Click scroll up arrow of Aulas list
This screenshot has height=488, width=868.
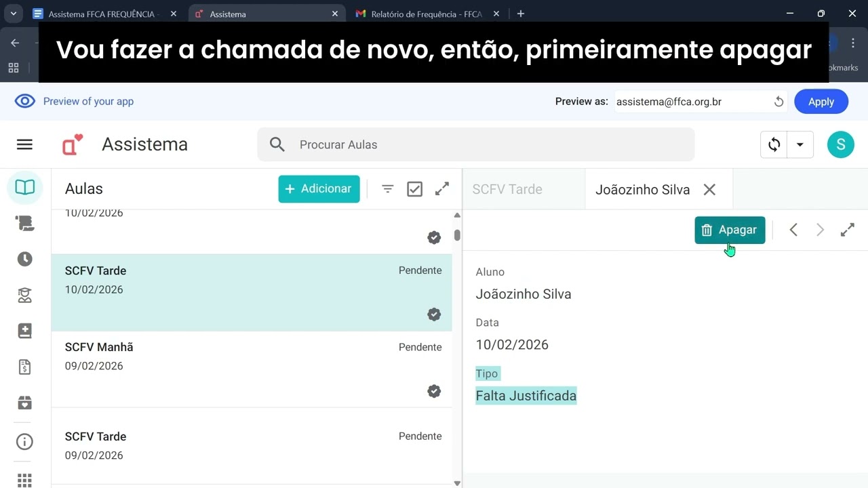[x=457, y=215]
